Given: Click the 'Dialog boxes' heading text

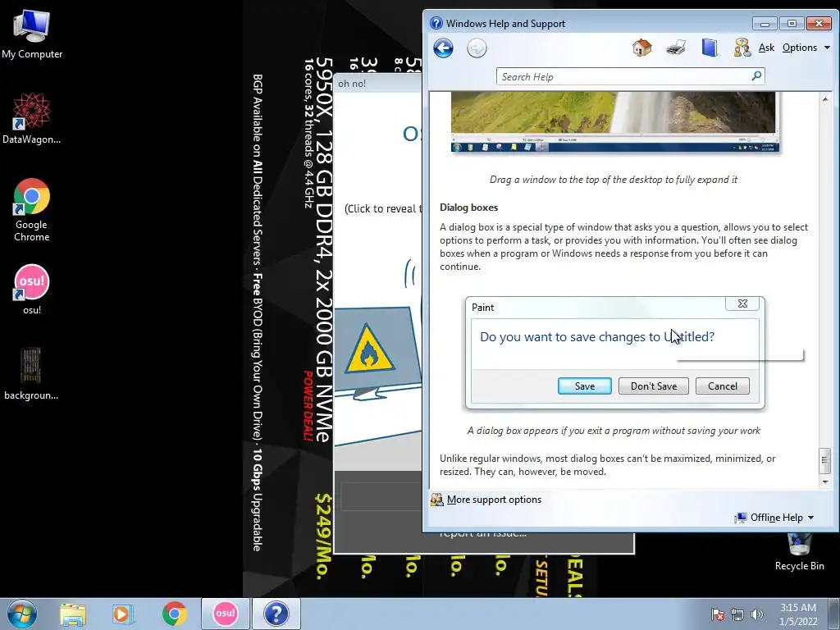Looking at the screenshot, I should [x=468, y=208].
